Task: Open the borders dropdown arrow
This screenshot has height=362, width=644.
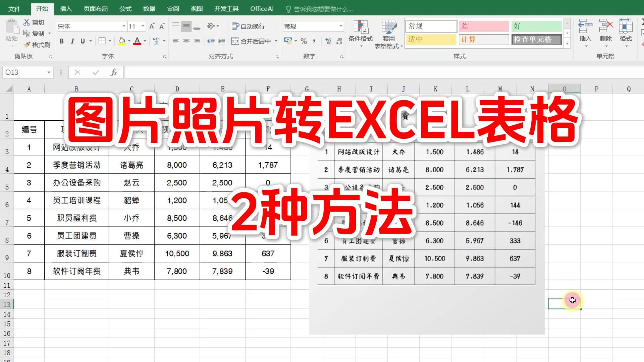Action: coord(110,41)
